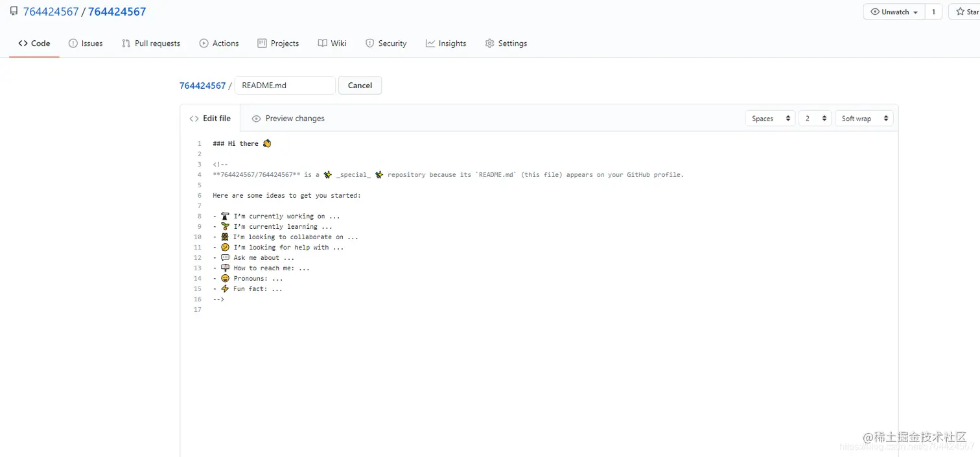Click the 'Ask me about ...' line
Screen dimensions: 980x457
click(x=253, y=257)
